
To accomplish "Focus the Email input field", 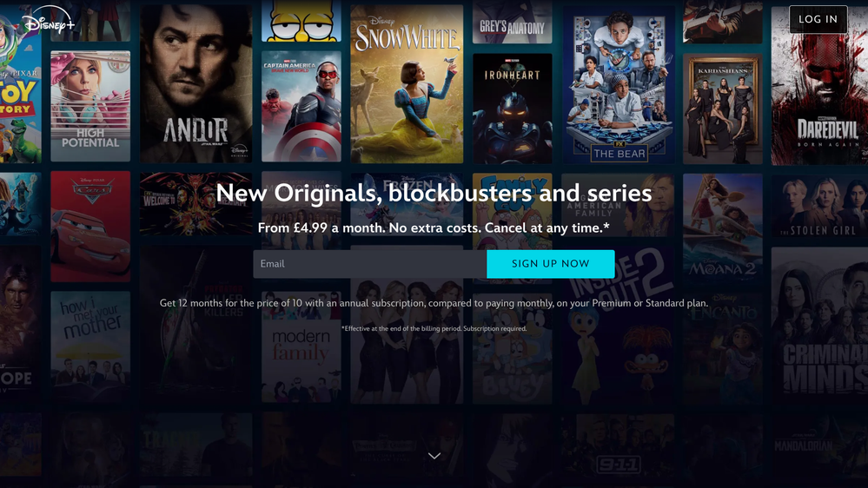I will tap(370, 264).
